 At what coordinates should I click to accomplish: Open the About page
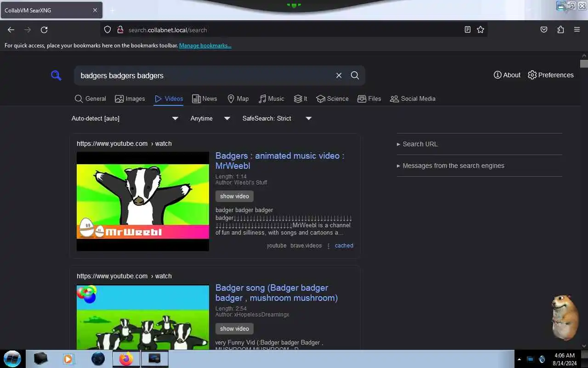tap(507, 75)
